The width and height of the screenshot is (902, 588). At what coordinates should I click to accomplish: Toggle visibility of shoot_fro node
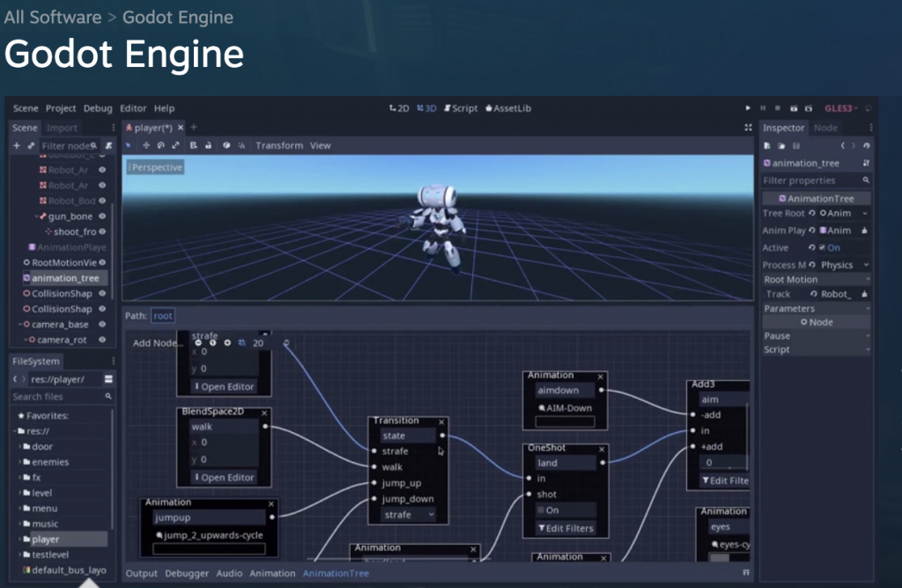coord(102,232)
